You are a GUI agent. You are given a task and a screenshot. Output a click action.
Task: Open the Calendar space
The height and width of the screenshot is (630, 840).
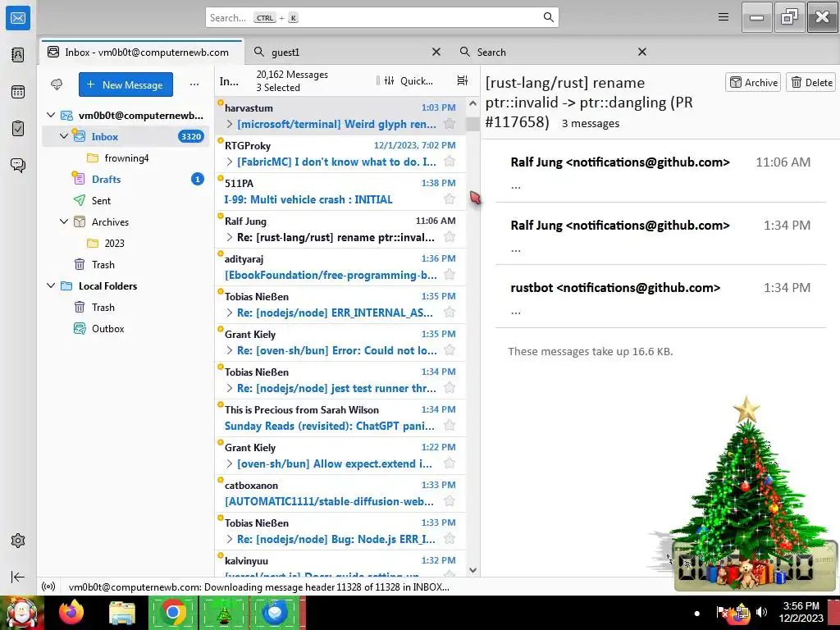coord(18,92)
